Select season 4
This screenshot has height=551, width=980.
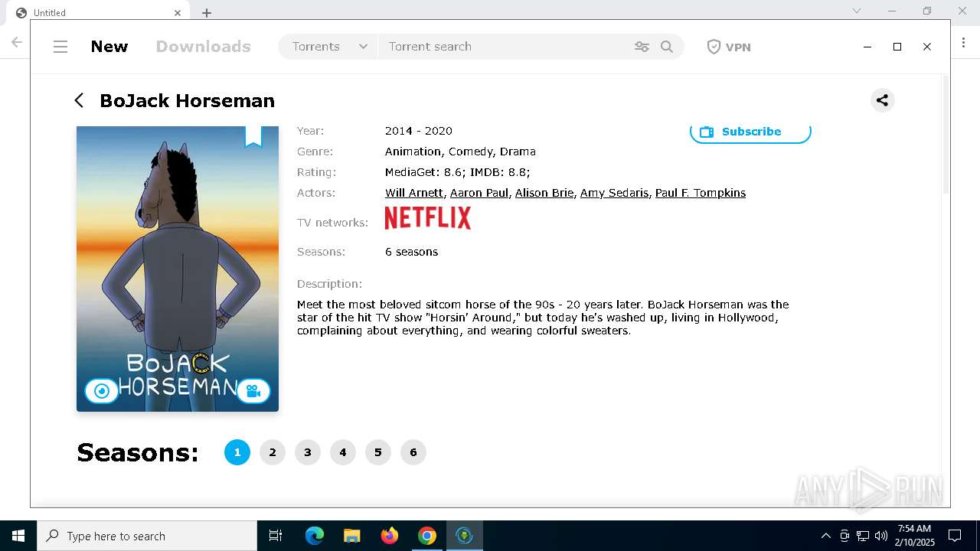[343, 452]
